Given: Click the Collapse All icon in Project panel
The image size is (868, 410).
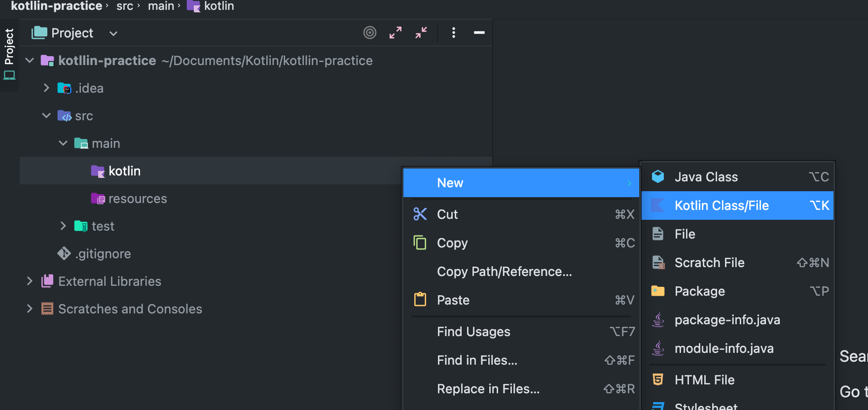Looking at the screenshot, I should point(421,33).
